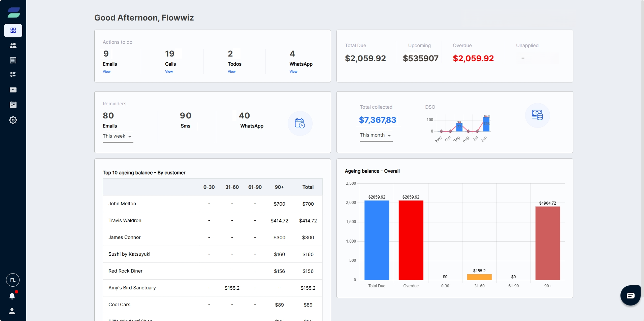Click the John Melton customer row name

pos(122,204)
